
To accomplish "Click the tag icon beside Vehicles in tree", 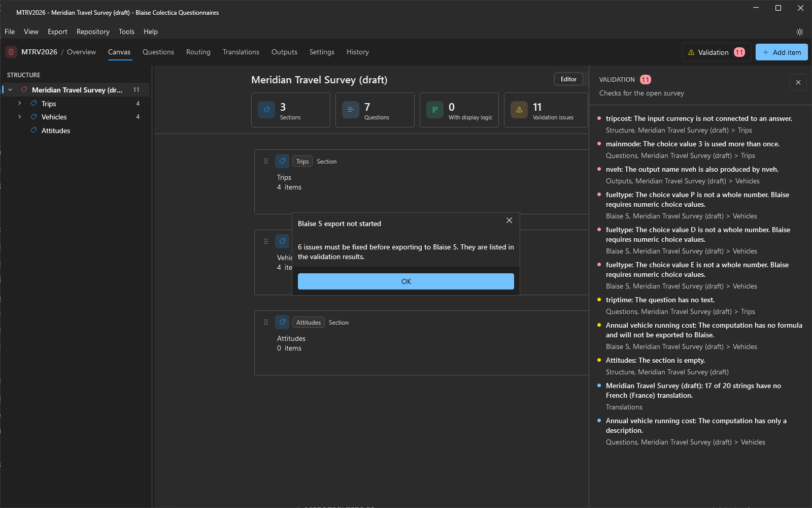I will pos(34,117).
